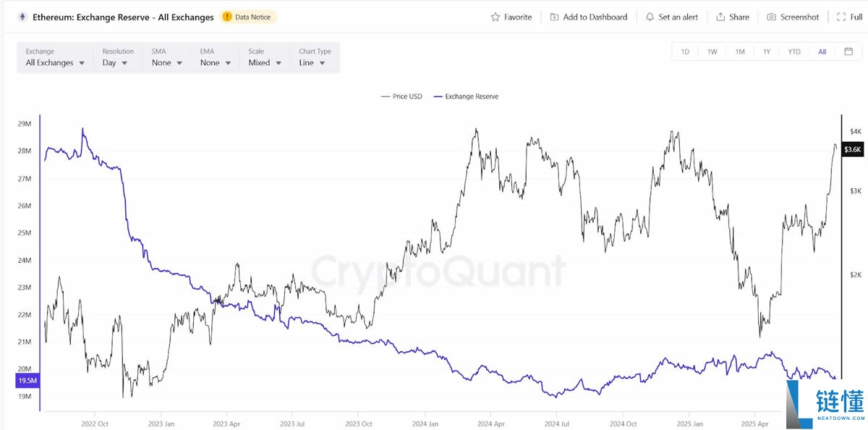The image size is (868, 430).
Task: Click the Add to Dashboard icon
Action: point(554,17)
